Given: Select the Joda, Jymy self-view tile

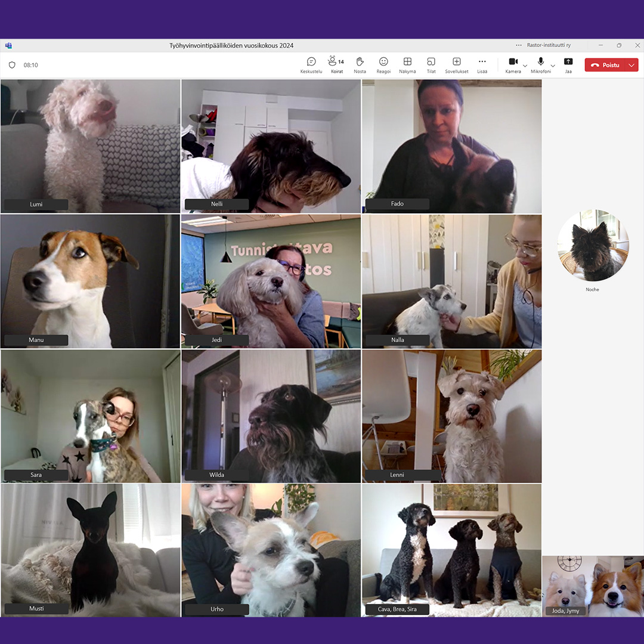Looking at the screenshot, I should click(x=593, y=587).
